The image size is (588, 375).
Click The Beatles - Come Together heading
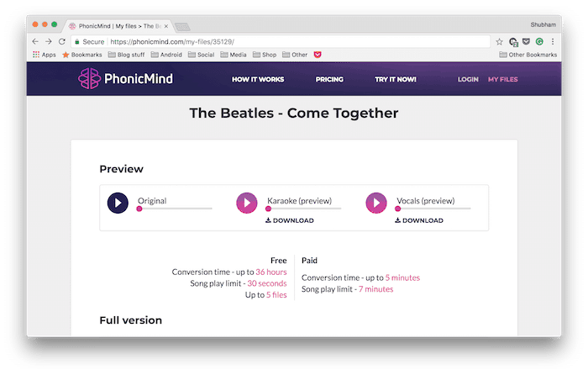pos(294,113)
